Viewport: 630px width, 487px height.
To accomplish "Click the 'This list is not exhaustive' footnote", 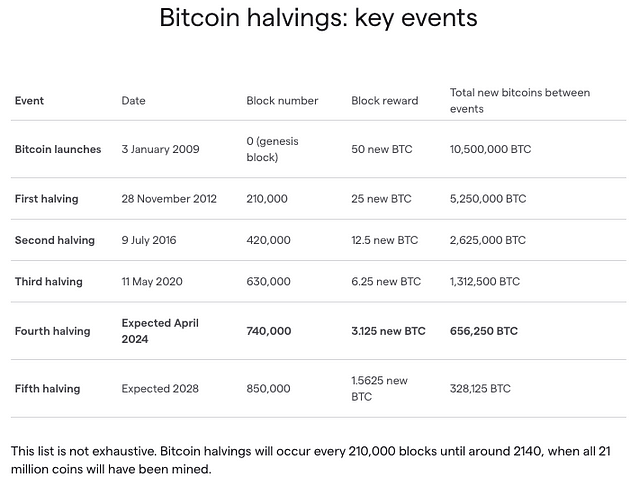I will point(310,460).
